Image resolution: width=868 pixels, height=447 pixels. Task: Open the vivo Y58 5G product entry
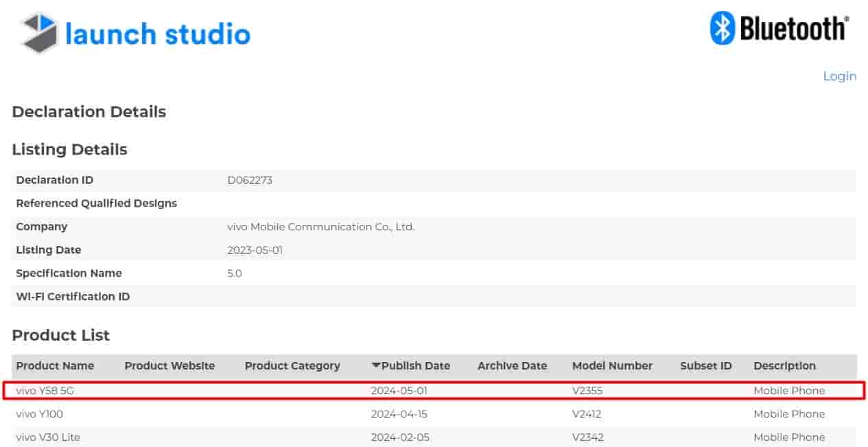click(45, 390)
